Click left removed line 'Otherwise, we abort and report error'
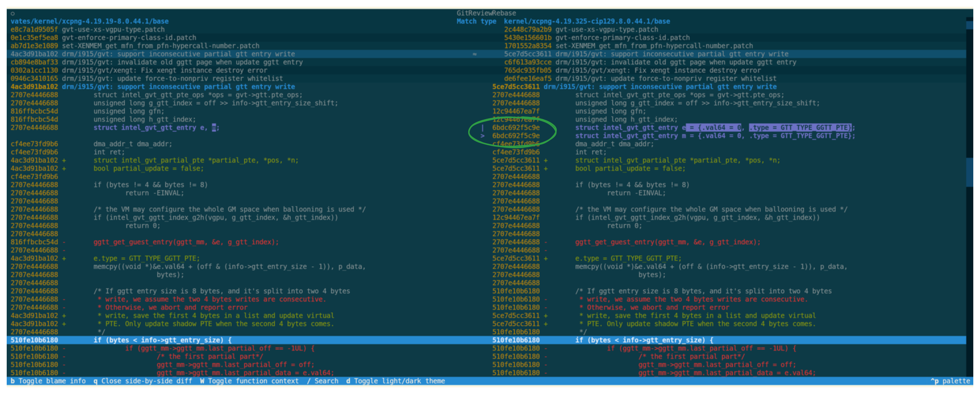 pyautogui.click(x=172, y=308)
